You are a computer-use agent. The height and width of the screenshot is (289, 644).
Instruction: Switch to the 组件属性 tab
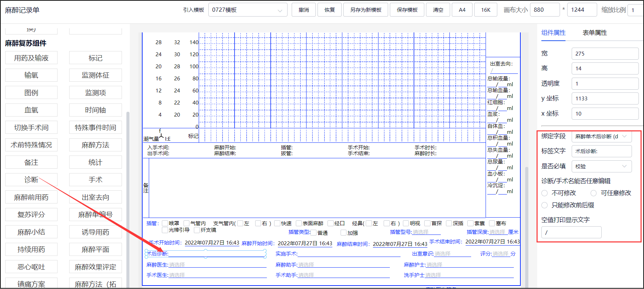pos(553,33)
